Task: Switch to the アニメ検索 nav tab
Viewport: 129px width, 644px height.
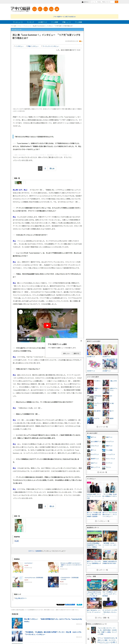Action: point(55,22)
